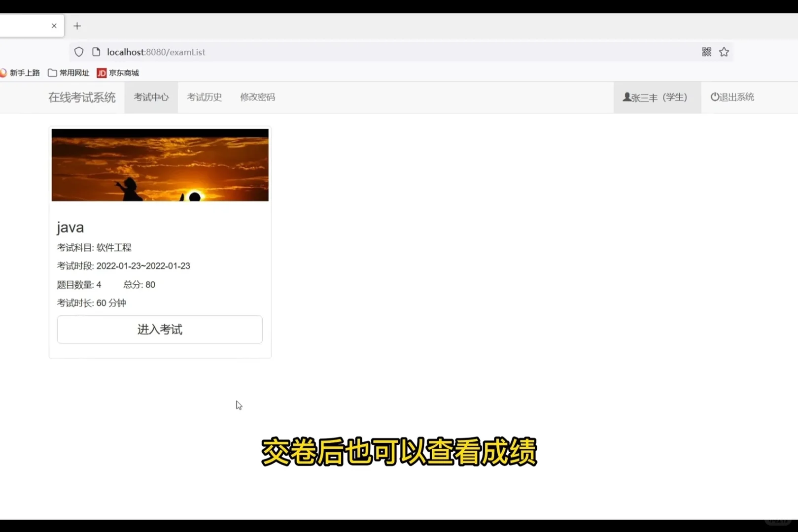Click the 新手上路 bookmark icon
This screenshot has width=798, height=532.
4,72
